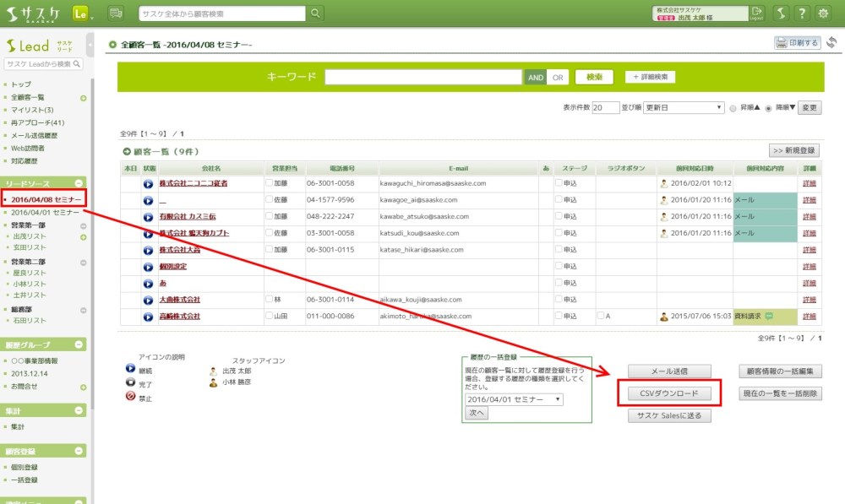Click the chat message icon in header
The image size is (845, 504).
[x=116, y=13]
